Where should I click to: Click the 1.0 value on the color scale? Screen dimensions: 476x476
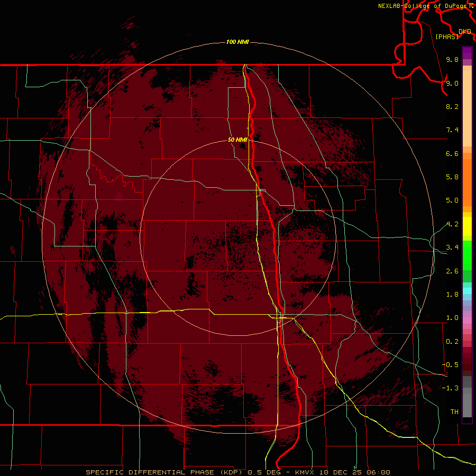(452, 318)
